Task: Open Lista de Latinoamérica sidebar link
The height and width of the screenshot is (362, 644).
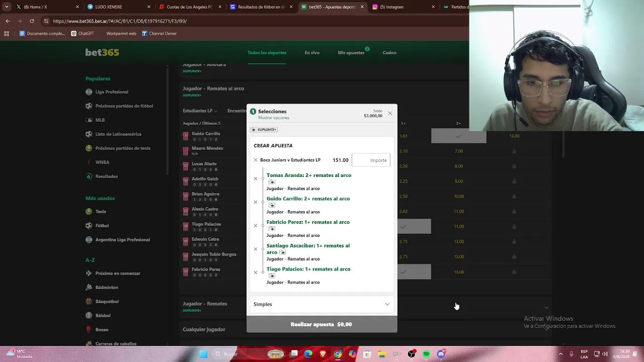Action: (x=118, y=134)
